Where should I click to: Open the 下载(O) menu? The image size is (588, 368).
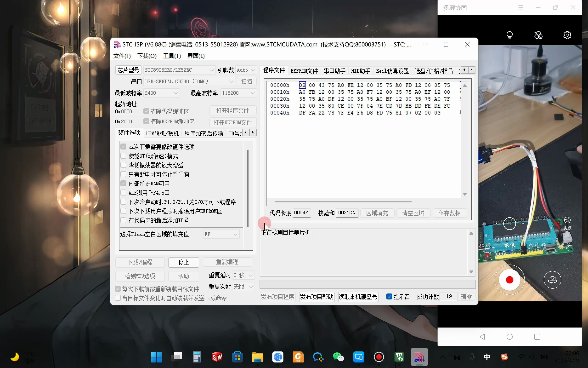(x=147, y=56)
